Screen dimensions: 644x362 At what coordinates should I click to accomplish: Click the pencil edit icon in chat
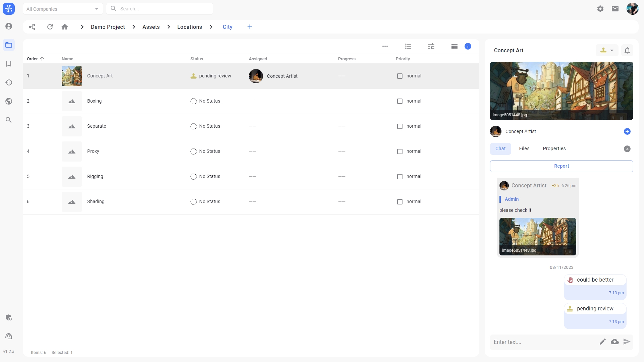pyautogui.click(x=603, y=342)
